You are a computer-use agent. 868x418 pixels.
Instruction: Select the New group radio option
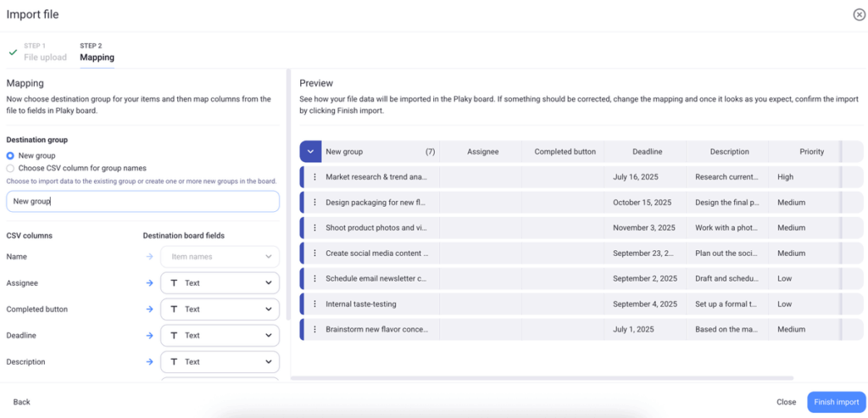(x=10, y=156)
